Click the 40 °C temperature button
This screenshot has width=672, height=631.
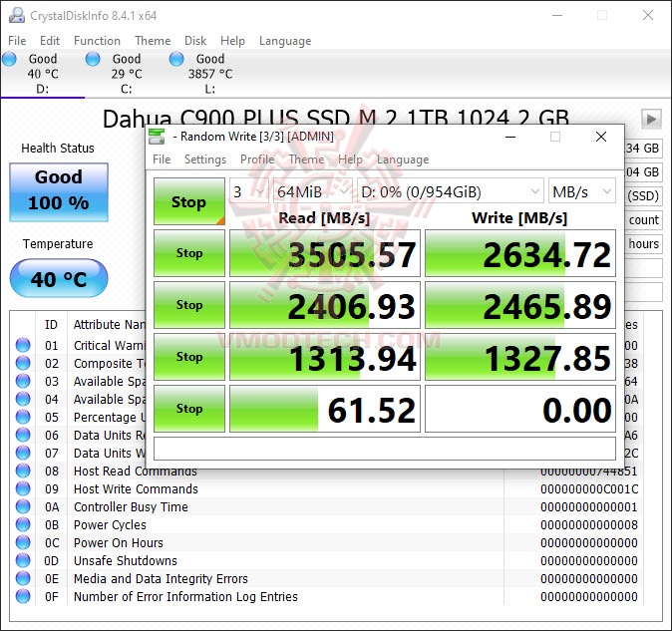[59, 278]
